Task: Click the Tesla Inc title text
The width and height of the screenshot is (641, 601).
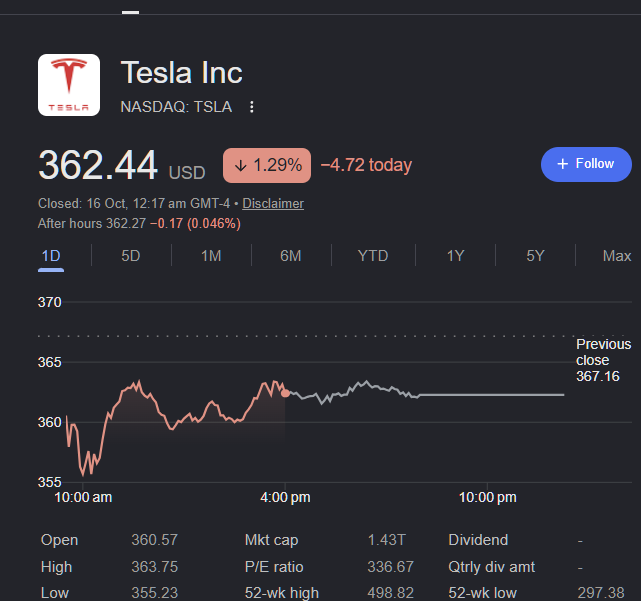Action: click(x=182, y=73)
